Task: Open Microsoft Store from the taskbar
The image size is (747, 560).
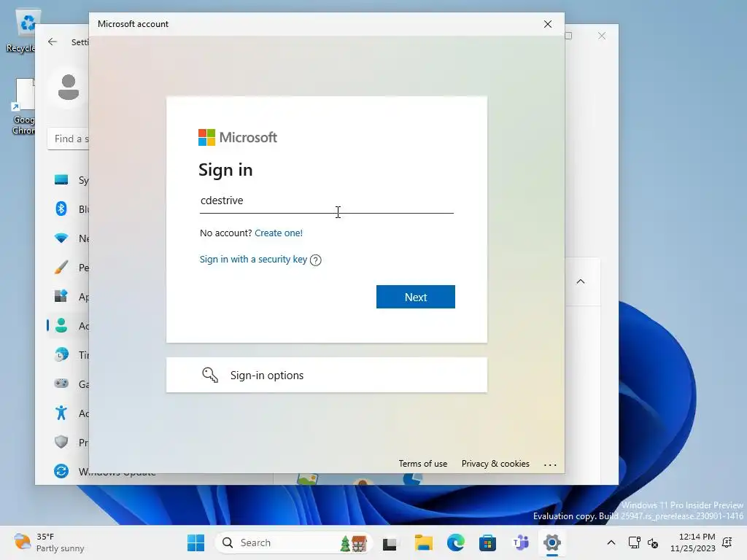Action: point(487,542)
